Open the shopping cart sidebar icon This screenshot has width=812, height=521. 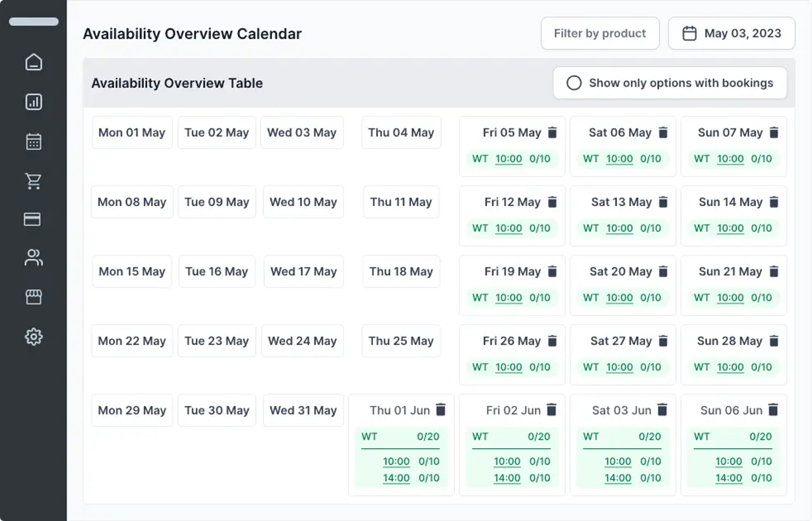coord(33,181)
